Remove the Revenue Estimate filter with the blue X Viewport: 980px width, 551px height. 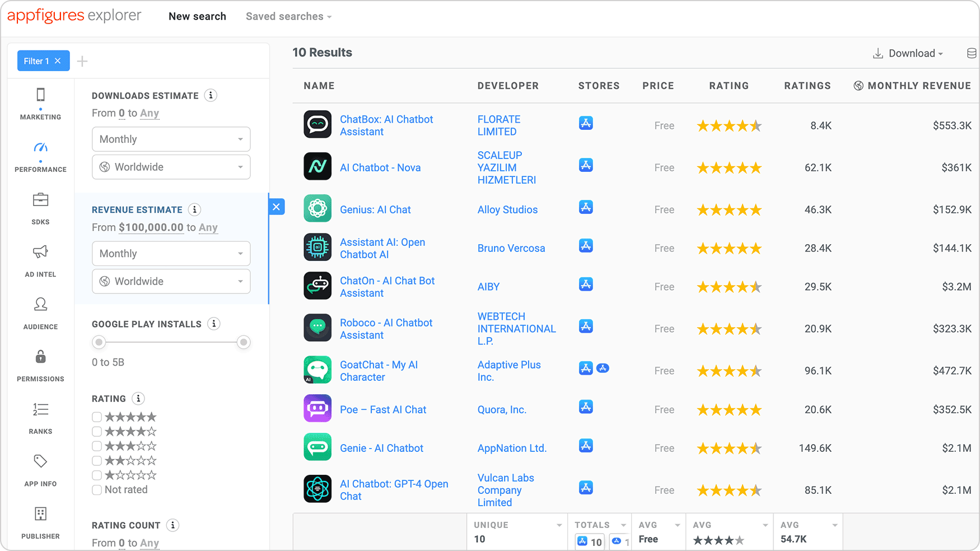click(277, 207)
